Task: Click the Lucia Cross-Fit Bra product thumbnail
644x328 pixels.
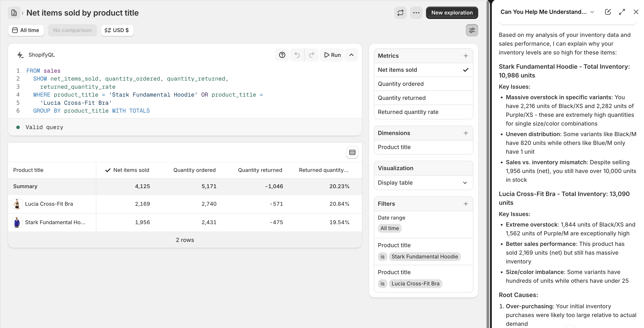Action: (x=17, y=204)
